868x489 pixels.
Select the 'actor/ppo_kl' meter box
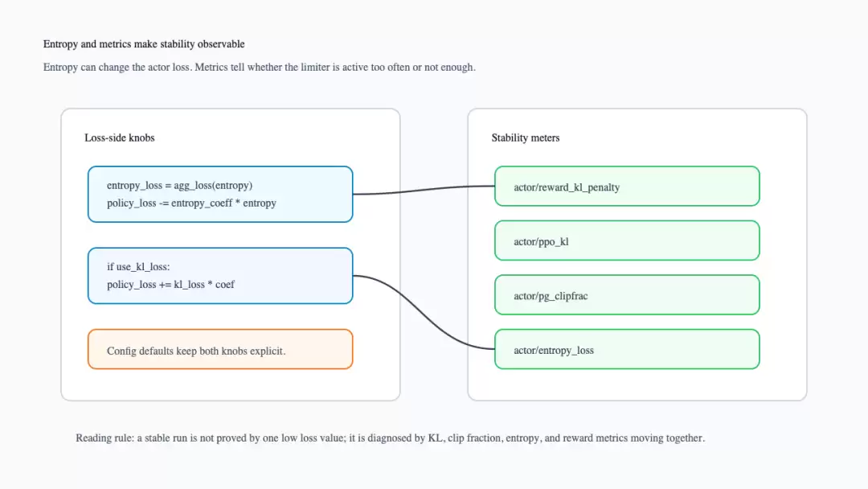[627, 241]
